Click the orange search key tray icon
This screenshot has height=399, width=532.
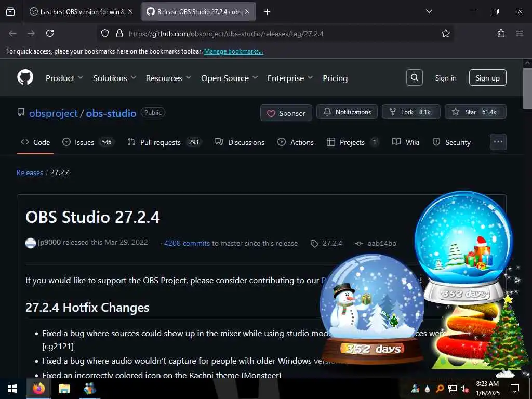[440, 389]
